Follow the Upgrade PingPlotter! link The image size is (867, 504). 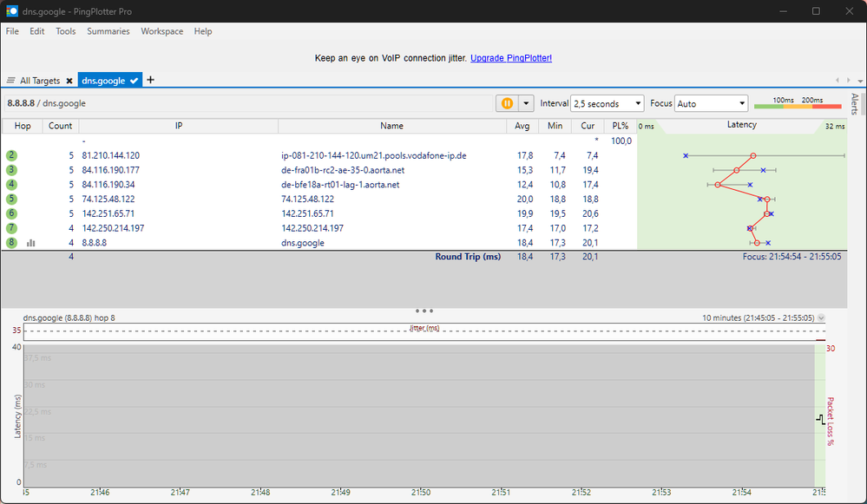(x=511, y=58)
